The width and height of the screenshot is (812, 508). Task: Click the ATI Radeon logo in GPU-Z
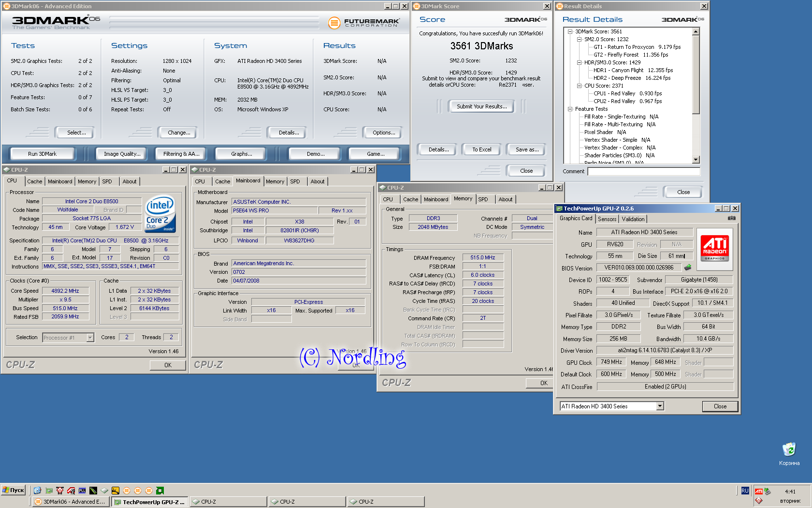pyautogui.click(x=715, y=248)
